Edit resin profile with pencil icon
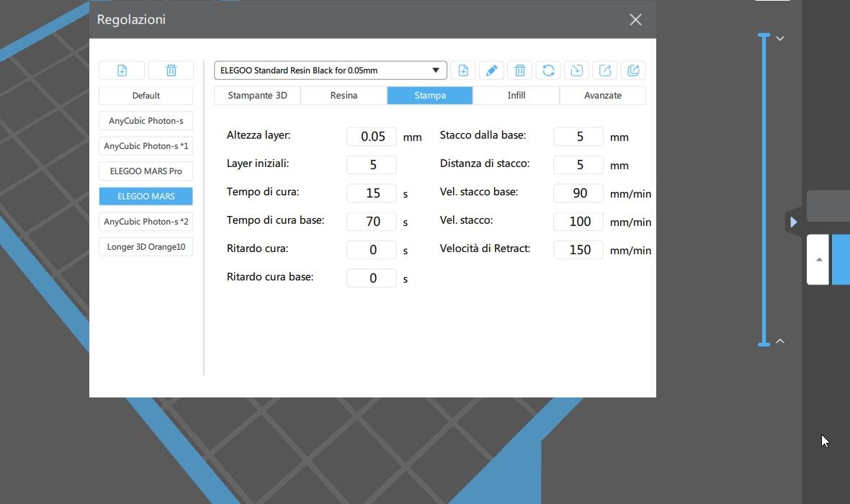This screenshot has width=850, height=504. tap(491, 70)
